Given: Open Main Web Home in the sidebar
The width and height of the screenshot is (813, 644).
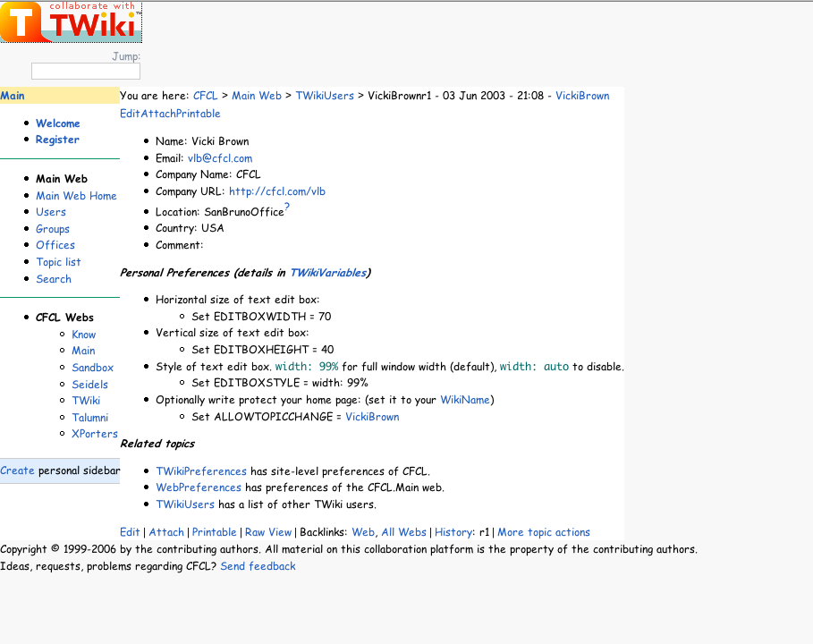Looking at the screenshot, I should click(76, 195).
